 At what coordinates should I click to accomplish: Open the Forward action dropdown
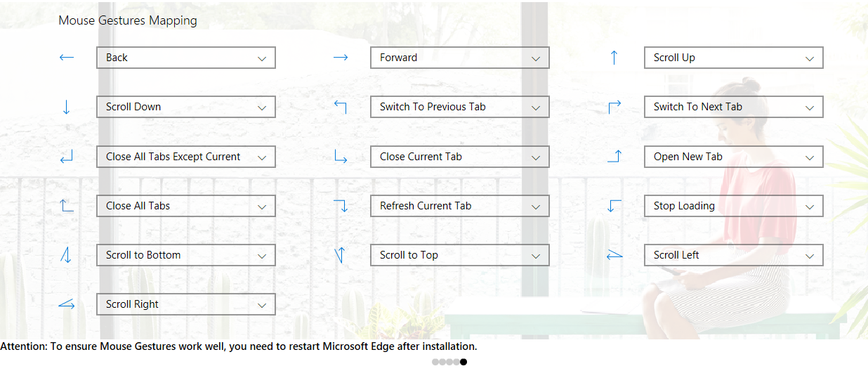pos(459,58)
